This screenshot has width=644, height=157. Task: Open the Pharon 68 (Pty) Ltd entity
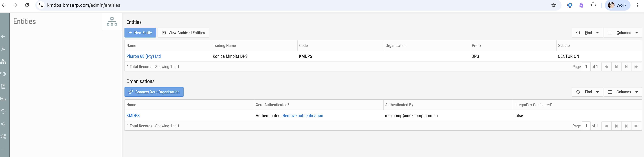coord(143,56)
